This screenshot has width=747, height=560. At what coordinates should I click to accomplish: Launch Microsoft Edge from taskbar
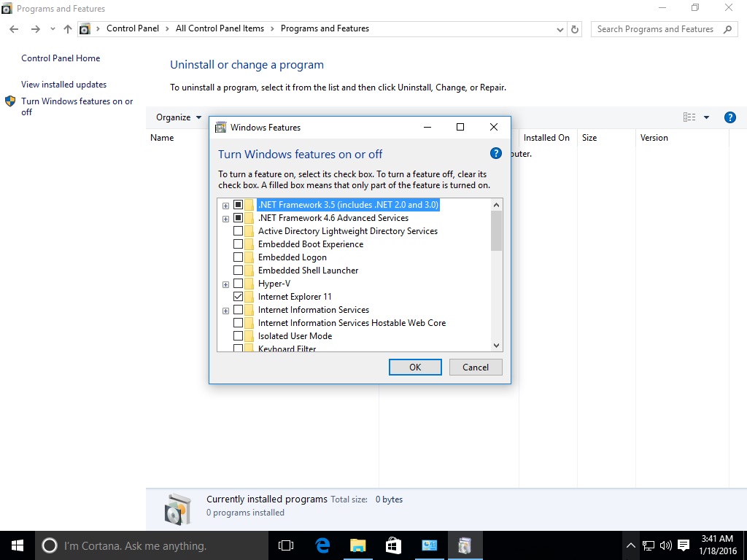click(x=322, y=545)
